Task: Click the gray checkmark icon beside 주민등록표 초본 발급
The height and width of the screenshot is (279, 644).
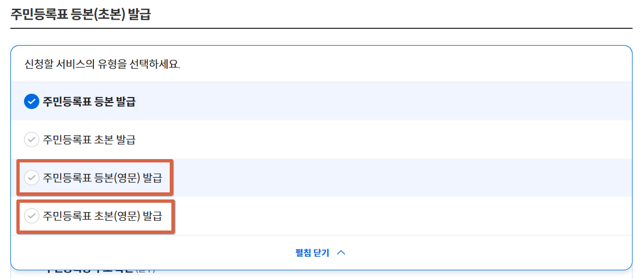Action: point(32,139)
